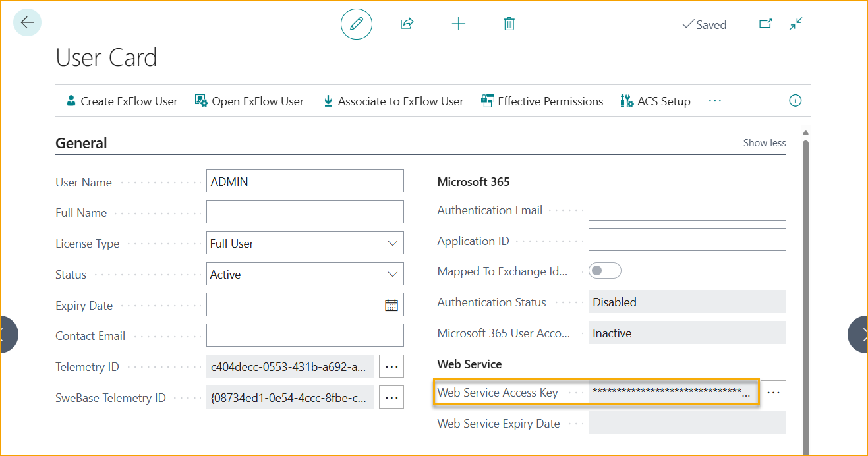Click the pencil edit icon
868x456 pixels.
(357, 24)
